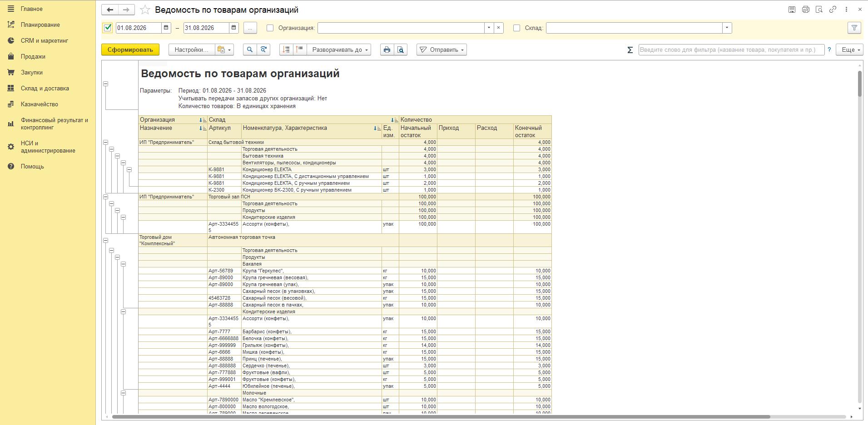Click the sort icon in the Склад column header
Image resolution: width=868 pixels, height=425 pixels.
pos(394,120)
